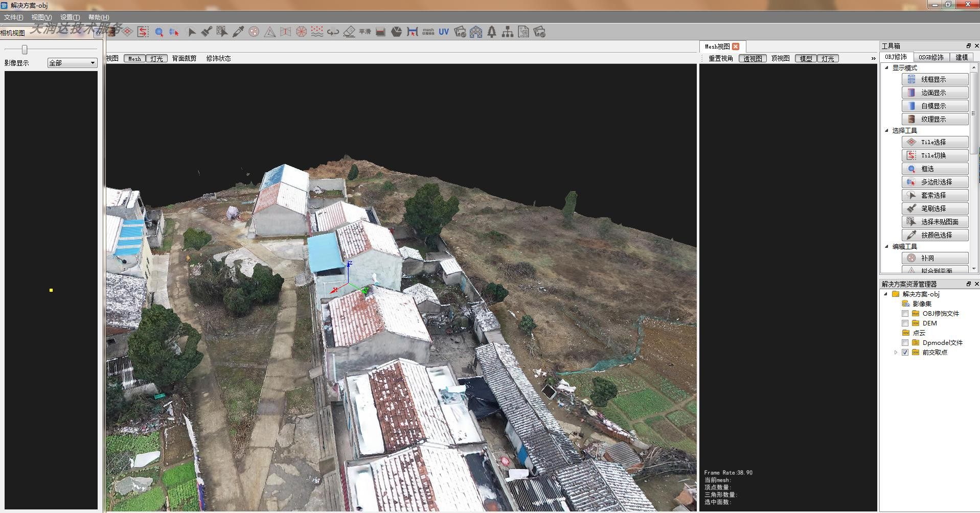Switch to the OSGB修饰 tab

930,57
